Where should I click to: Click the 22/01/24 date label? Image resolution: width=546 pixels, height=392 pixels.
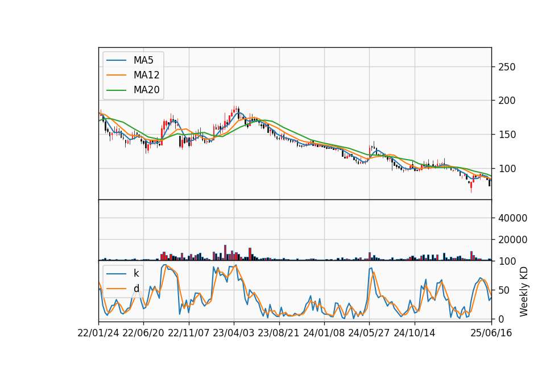click(x=98, y=333)
